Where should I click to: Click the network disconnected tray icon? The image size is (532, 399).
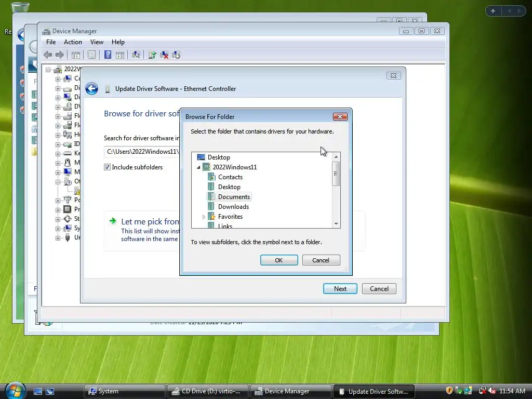coord(482,391)
